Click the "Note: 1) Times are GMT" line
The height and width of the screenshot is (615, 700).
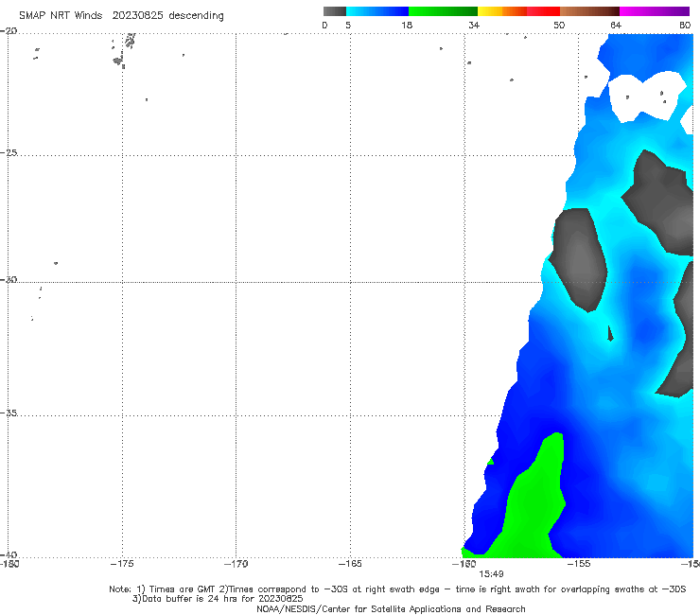397,589
